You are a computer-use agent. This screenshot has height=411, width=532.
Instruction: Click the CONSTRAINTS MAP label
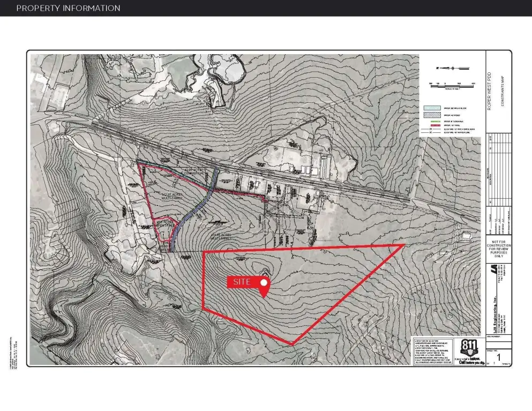pyautogui.click(x=502, y=91)
